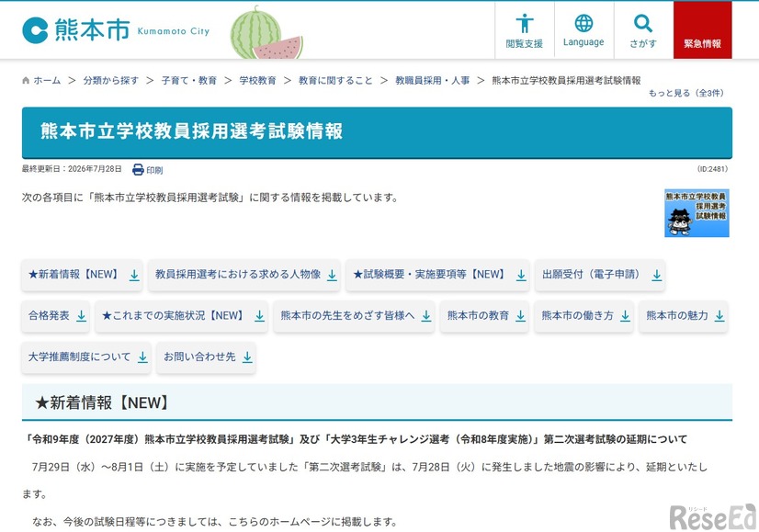Open 子育て・教育 breadcrumb link
This screenshot has height=532, width=759.
coord(188,80)
